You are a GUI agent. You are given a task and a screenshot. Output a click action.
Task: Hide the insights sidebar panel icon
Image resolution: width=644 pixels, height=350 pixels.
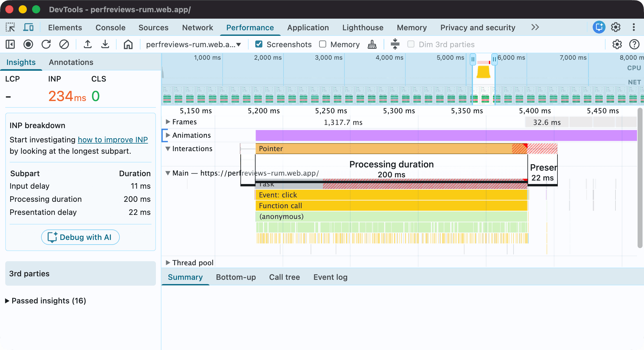[10, 45]
